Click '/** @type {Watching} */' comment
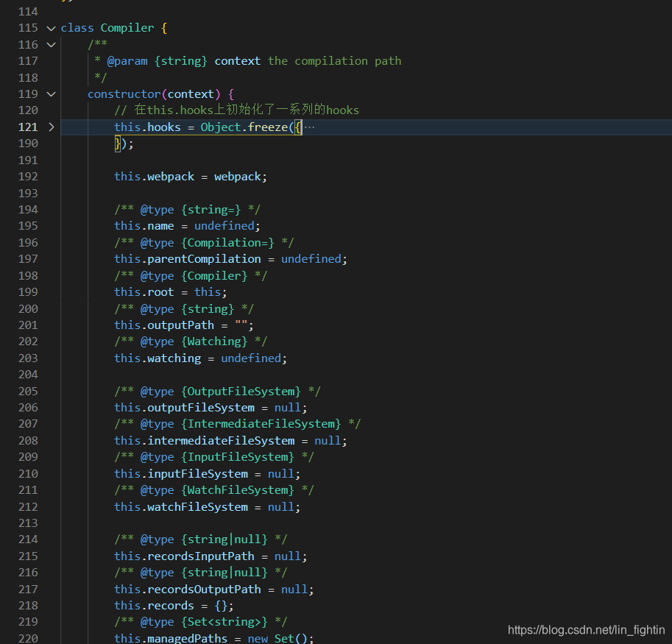 (x=191, y=342)
